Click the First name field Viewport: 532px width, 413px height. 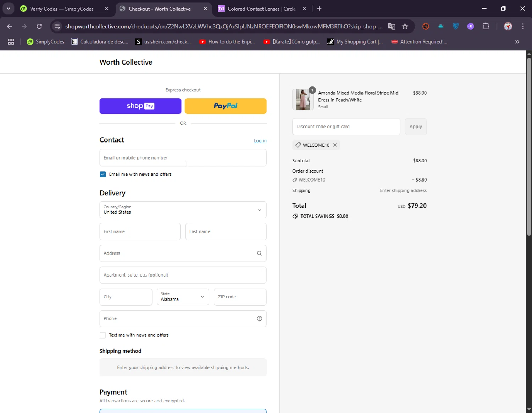(x=140, y=231)
